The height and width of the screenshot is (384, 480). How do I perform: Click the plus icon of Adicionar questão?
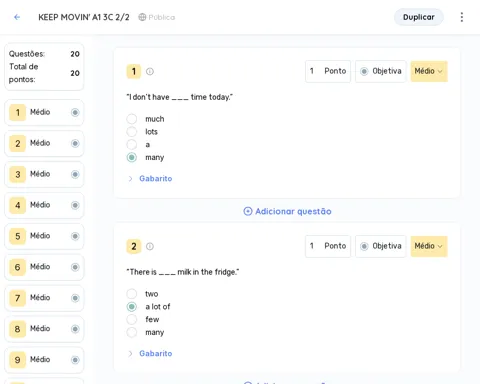[x=248, y=211]
